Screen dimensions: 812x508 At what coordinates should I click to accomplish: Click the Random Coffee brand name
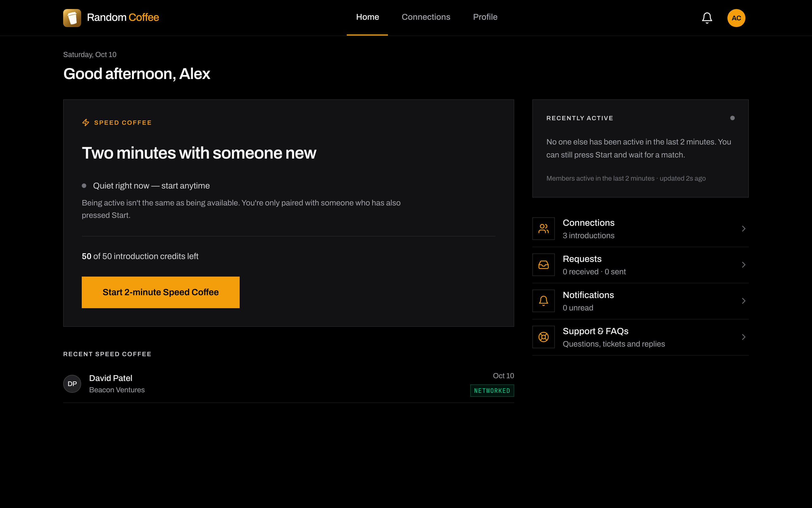tap(123, 17)
